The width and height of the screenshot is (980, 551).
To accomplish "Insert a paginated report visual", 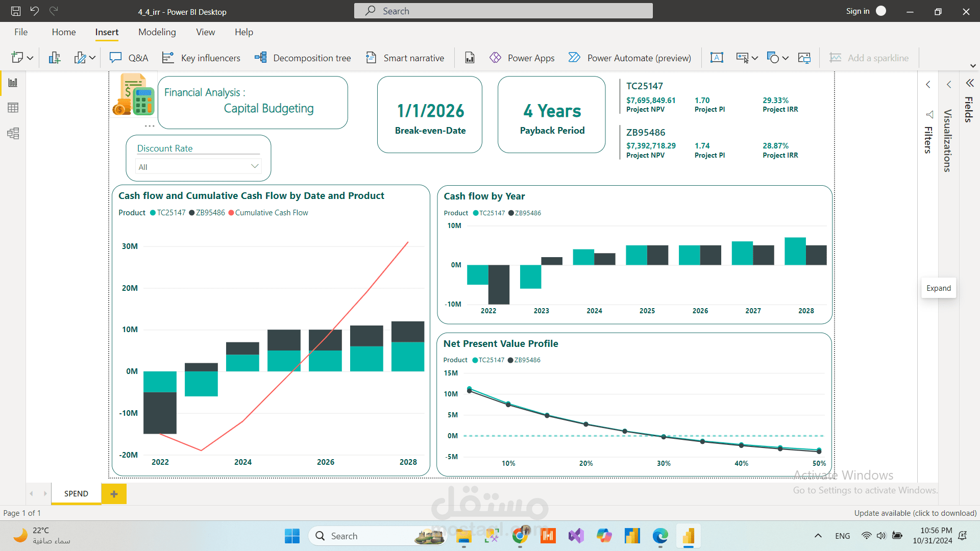I will (x=470, y=58).
